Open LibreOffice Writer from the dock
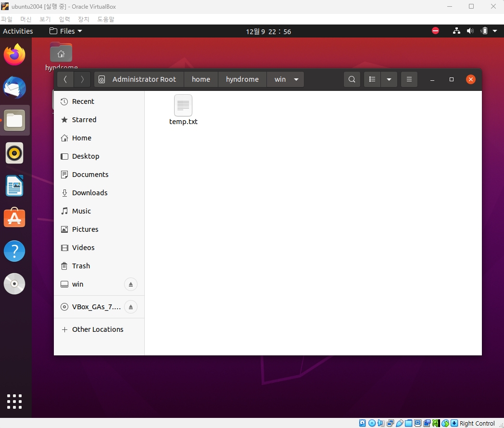 pos(14,186)
